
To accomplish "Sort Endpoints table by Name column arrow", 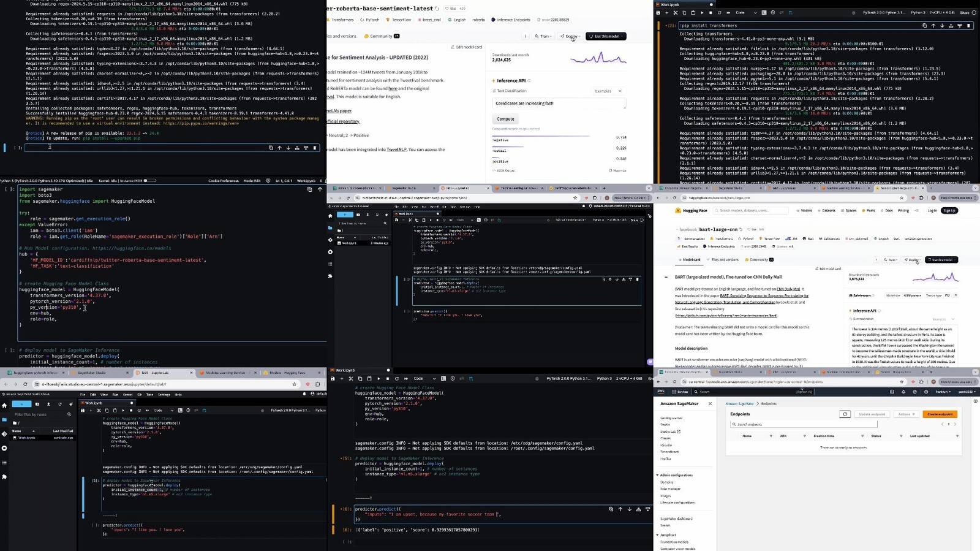I will (771, 436).
